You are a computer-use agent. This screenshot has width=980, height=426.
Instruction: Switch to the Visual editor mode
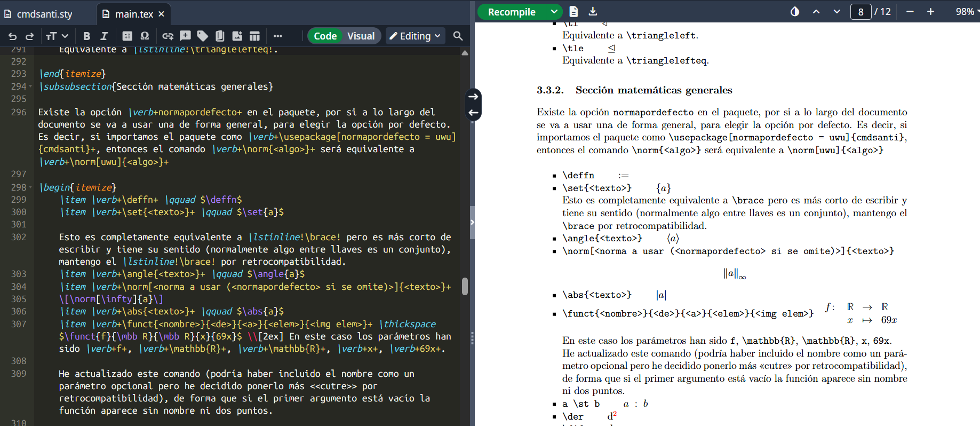click(x=361, y=36)
